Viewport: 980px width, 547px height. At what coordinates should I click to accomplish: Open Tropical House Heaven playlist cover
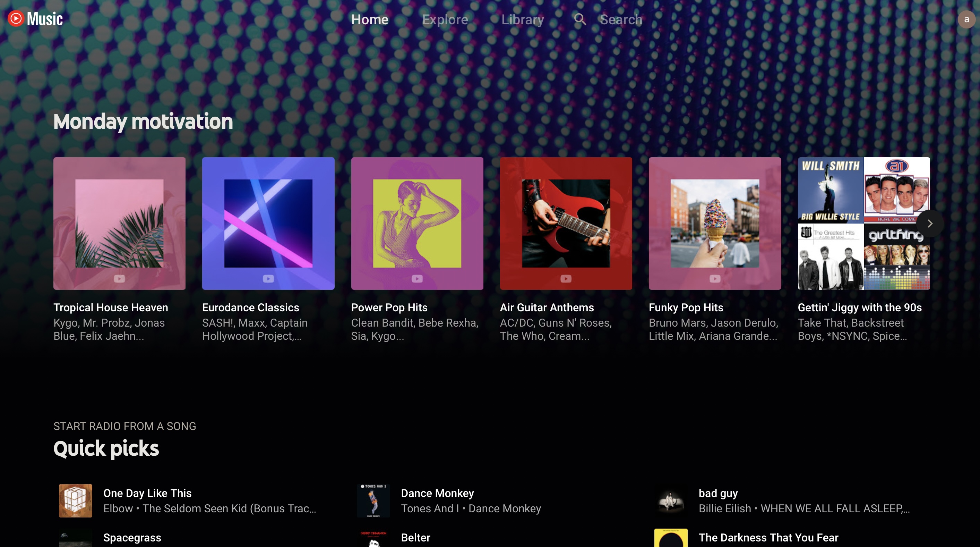click(119, 224)
